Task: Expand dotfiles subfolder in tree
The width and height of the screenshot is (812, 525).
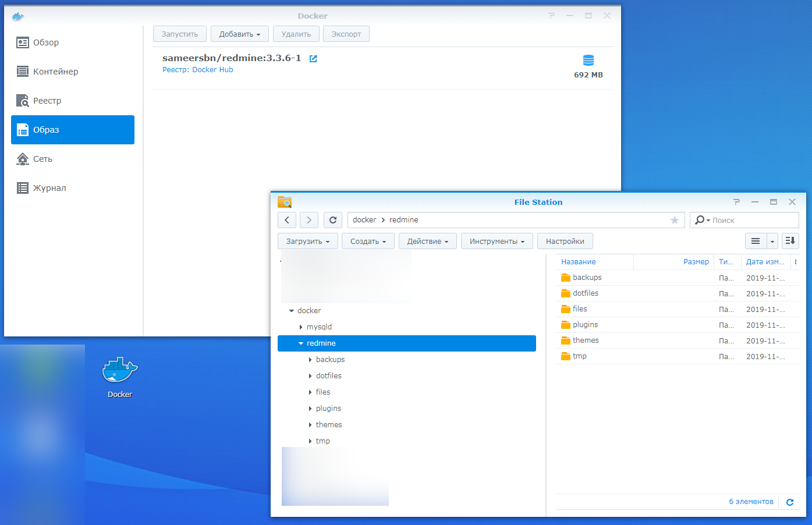Action: 310,376
